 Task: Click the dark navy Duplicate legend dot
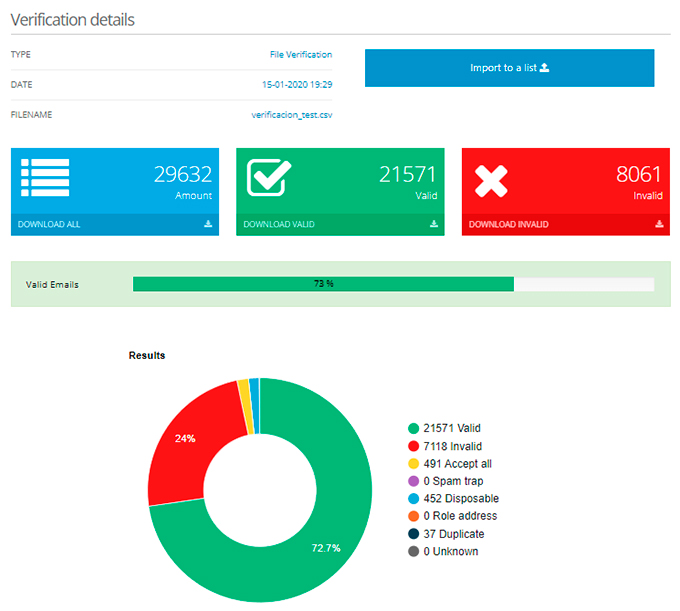[413, 534]
